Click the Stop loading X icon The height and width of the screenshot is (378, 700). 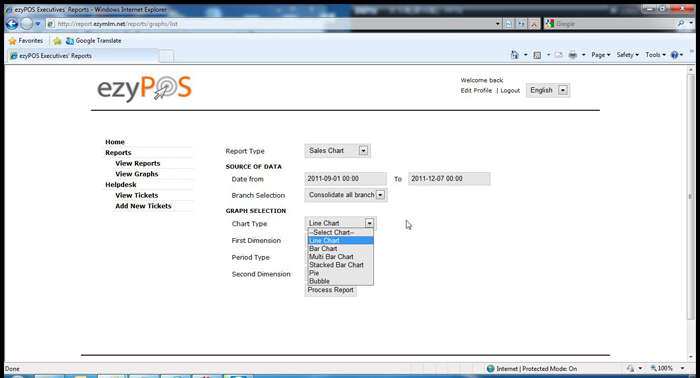coord(534,24)
